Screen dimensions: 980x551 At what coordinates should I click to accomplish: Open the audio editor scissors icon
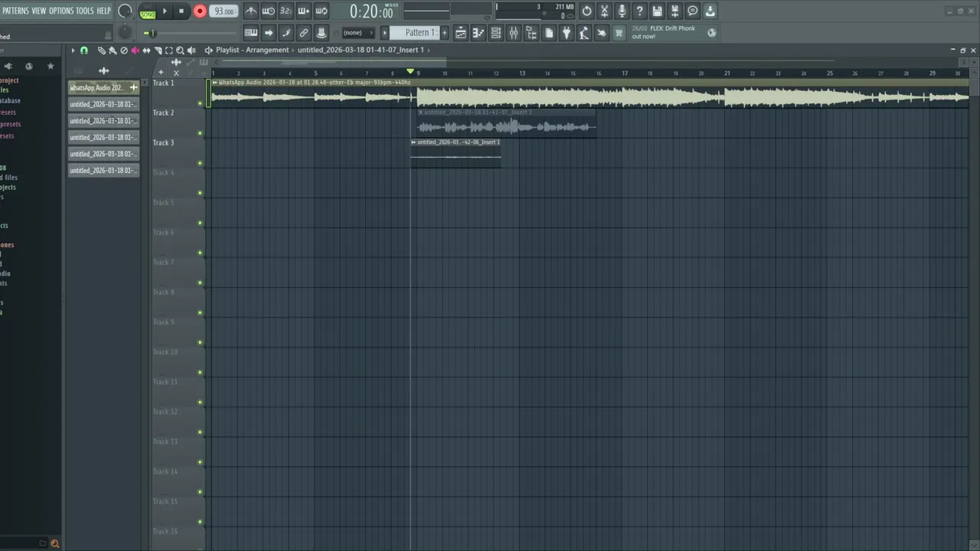604,11
